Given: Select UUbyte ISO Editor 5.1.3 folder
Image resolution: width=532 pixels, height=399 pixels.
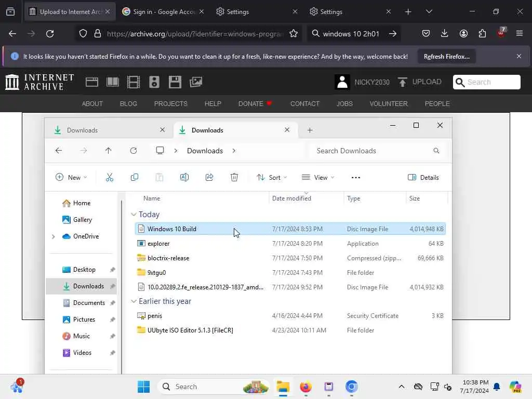Looking at the screenshot, I should click(290, 330).
